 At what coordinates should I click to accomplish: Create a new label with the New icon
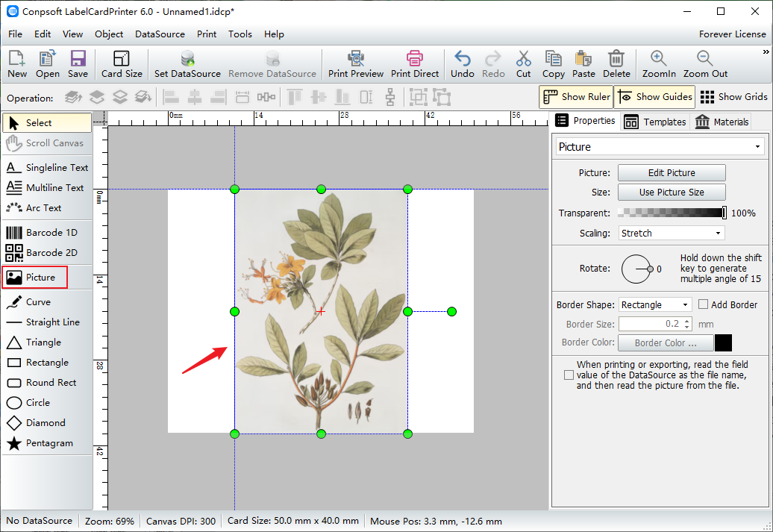[x=16, y=64]
